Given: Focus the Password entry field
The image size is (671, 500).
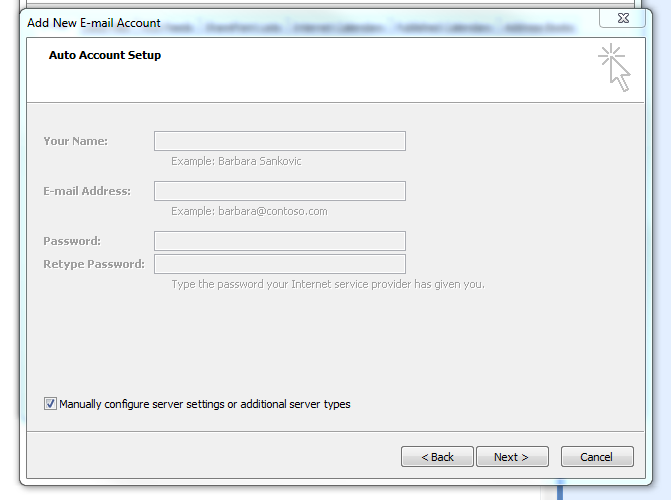Looking at the screenshot, I should pos(280,241).
